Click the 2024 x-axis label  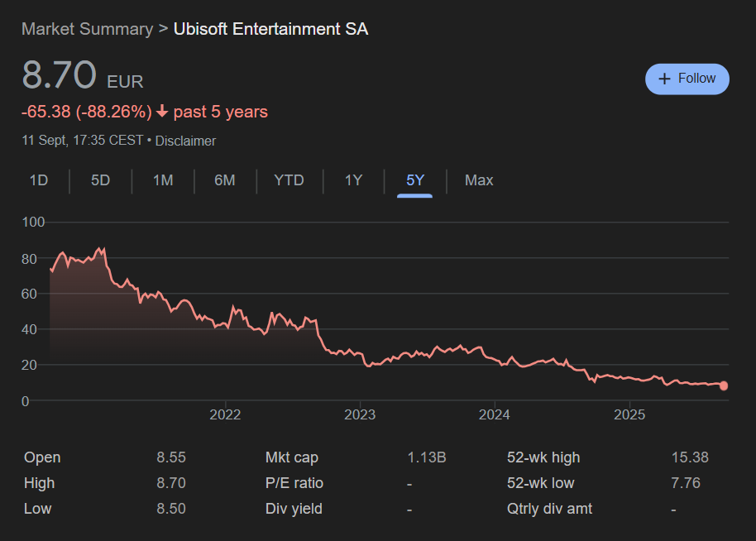[494, 414]
